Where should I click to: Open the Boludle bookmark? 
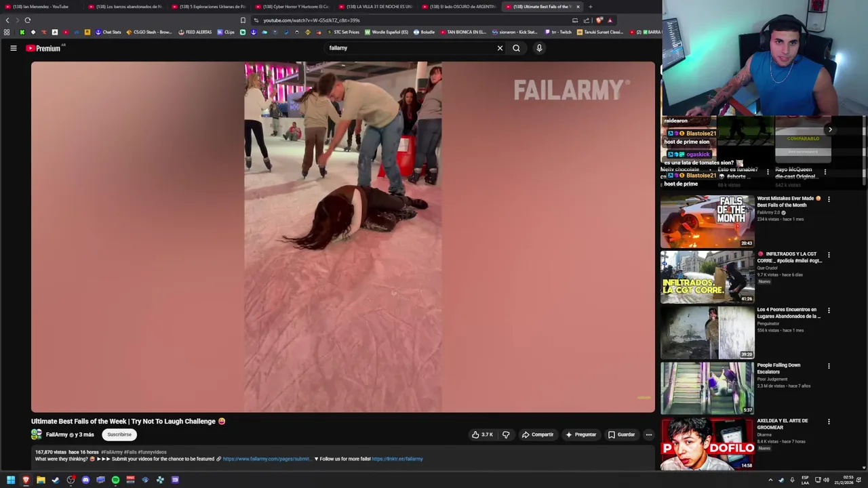coord(424,32)
